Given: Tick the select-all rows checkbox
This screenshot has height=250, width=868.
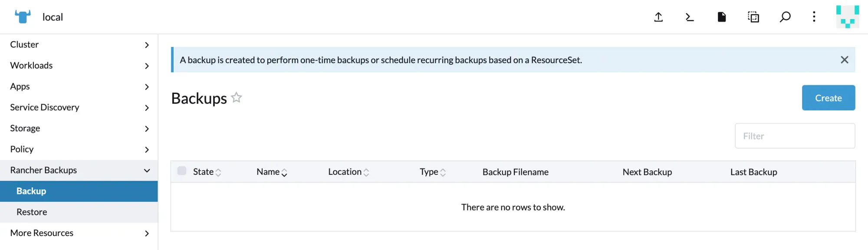Looking at the screenshot, I should 182,171.
